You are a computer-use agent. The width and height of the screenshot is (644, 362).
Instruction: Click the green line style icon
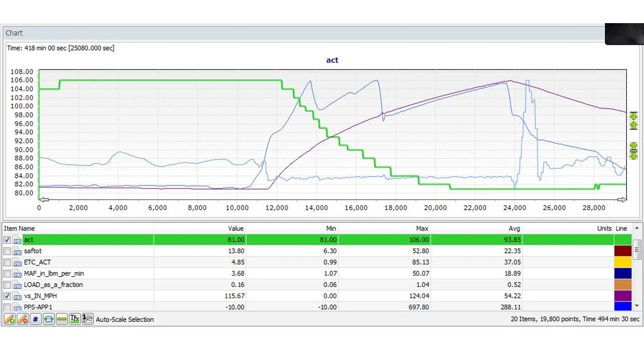click(62, 319)
